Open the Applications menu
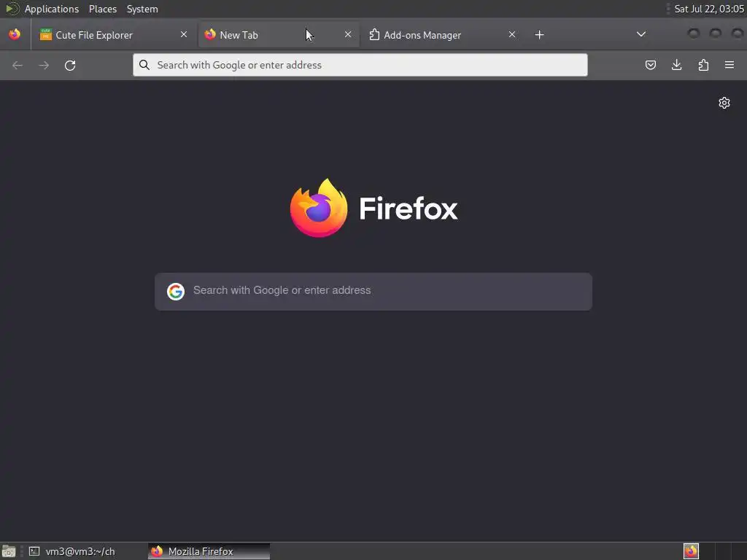 coord(52,9)
